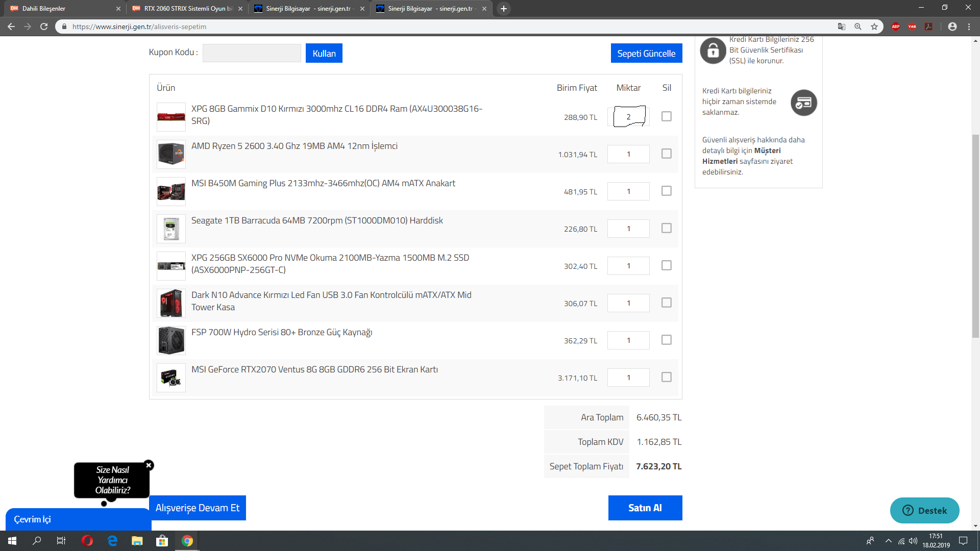Open the PDF extension icon in toolbar
Viewport: 980px width, 551px height.
click(928, 27)
